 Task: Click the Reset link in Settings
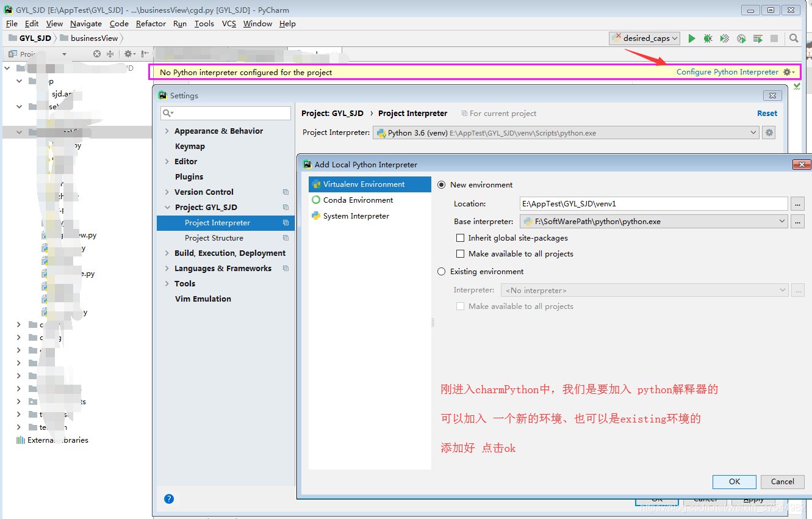[767, 114]
